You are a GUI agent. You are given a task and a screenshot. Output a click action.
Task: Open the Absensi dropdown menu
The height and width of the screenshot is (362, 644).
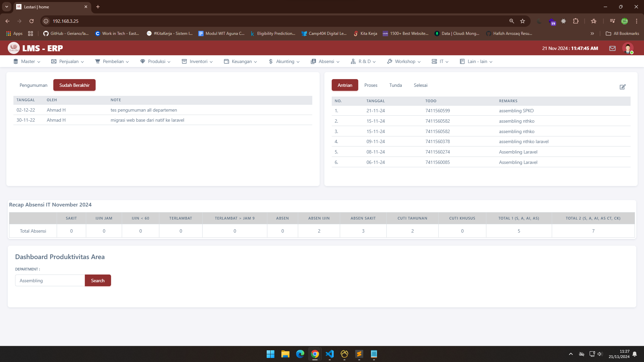pyautogui.click(x=325, y=61)
